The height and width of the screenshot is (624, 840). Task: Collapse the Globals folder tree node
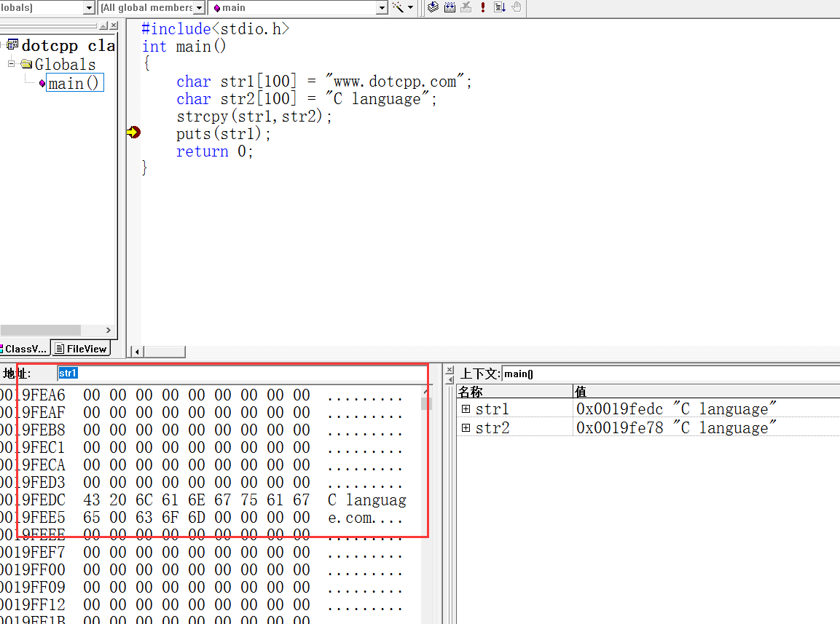12,64
